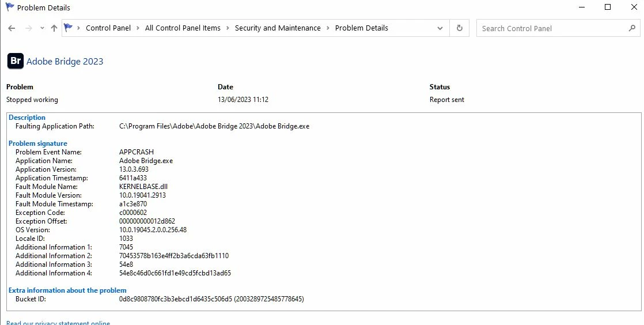Click the search magnifier icon

[x=632, y=28]
